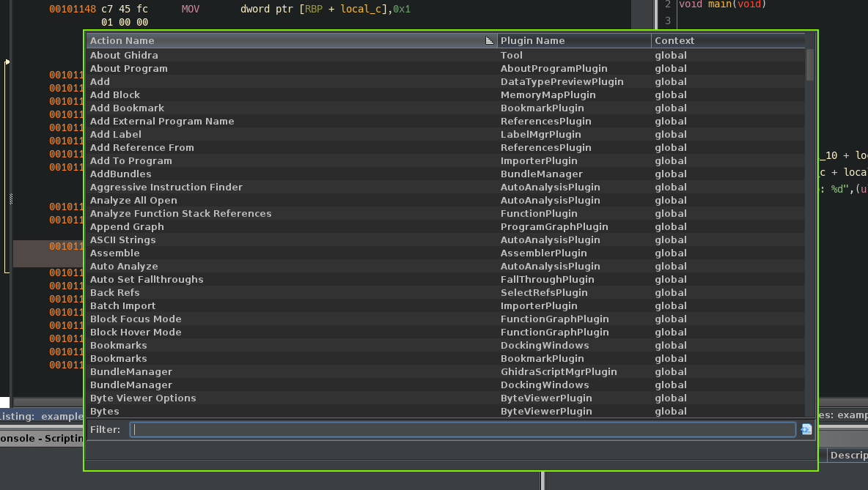Image resolution: width=868 pixels, height=490 pixels.
Task: Select the Auto Set Fallthroughs action
Action: click(446, 280)
